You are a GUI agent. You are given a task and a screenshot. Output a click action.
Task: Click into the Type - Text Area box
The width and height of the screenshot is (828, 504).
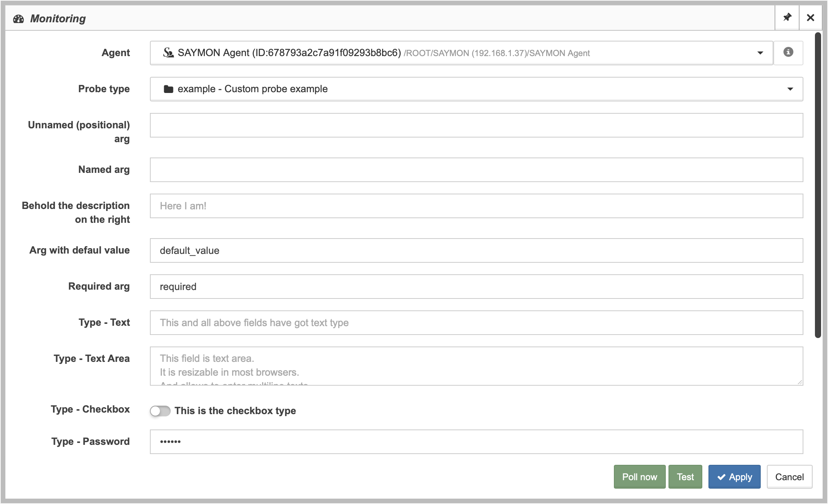pyautogui.click(x=476, y=366)
